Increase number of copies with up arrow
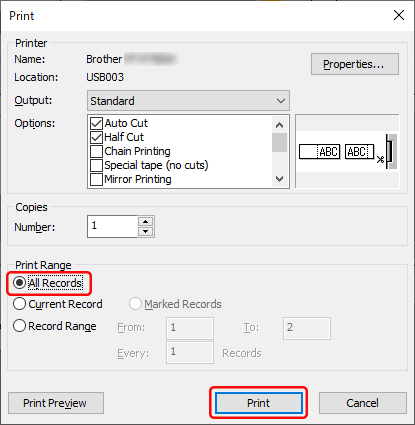 (145, 221)
